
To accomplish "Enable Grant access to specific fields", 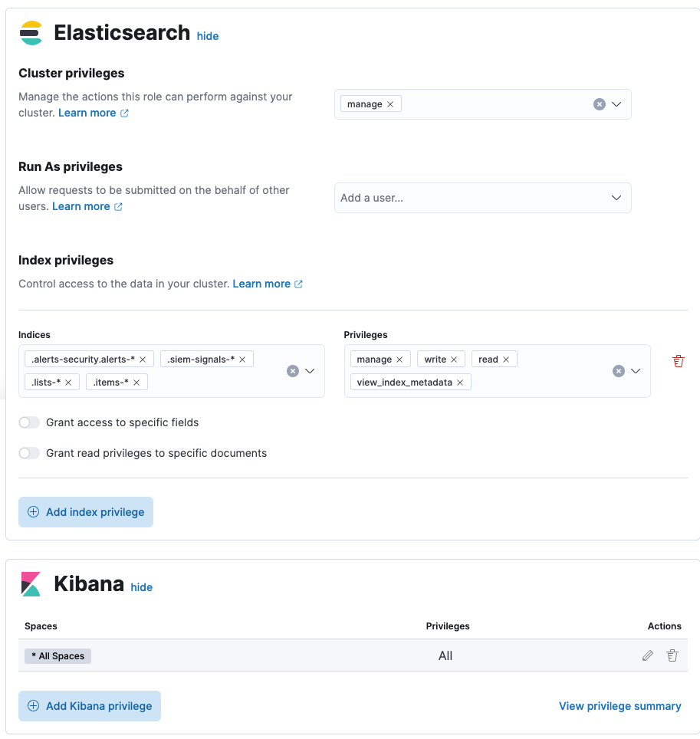I will (28, 422).
